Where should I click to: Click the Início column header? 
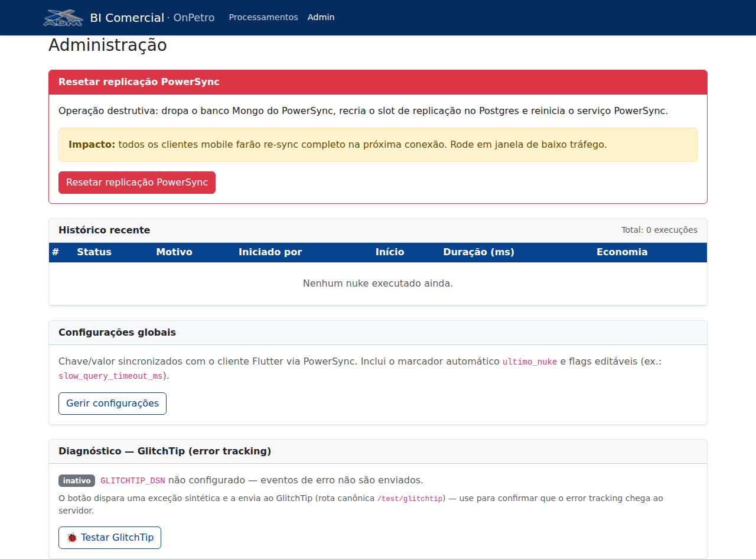(x=390, y=252)
